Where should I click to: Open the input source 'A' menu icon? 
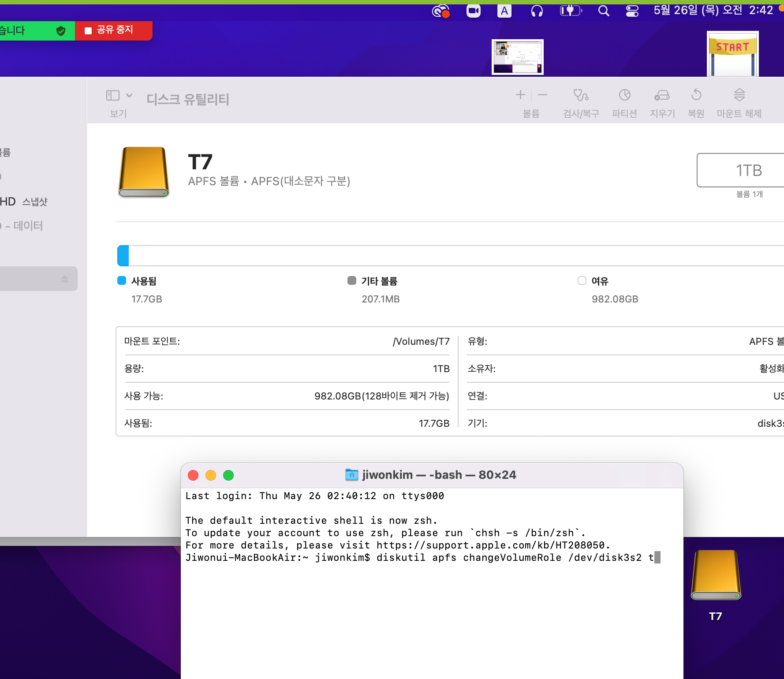pyautogui.click(x=504, y=11)
